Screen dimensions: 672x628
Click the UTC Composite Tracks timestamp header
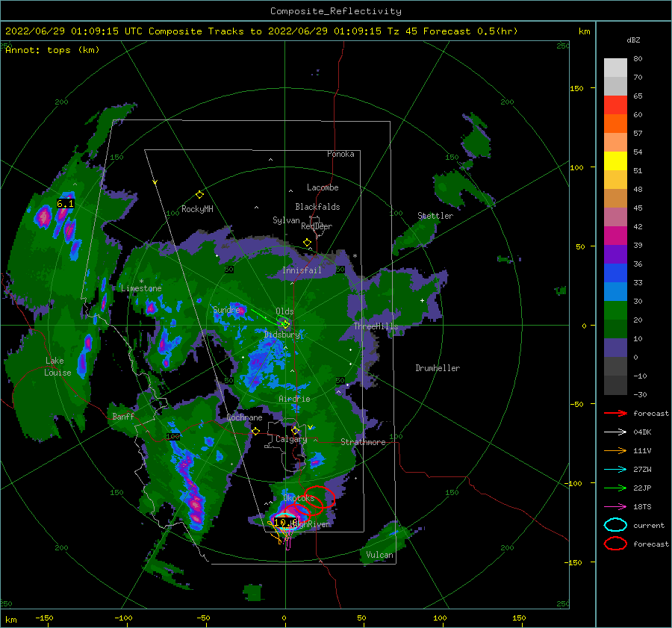pos(261,31)
